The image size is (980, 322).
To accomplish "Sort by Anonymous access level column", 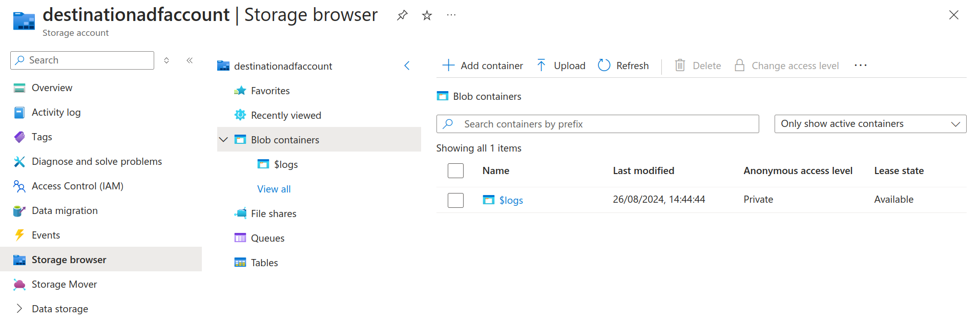I will tap(798, 171).
